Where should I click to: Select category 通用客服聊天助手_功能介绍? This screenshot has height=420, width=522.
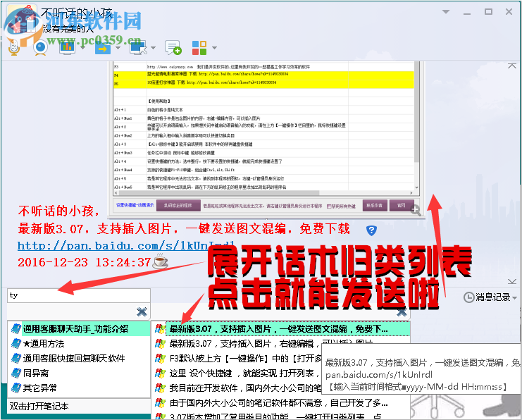[75, 328]
